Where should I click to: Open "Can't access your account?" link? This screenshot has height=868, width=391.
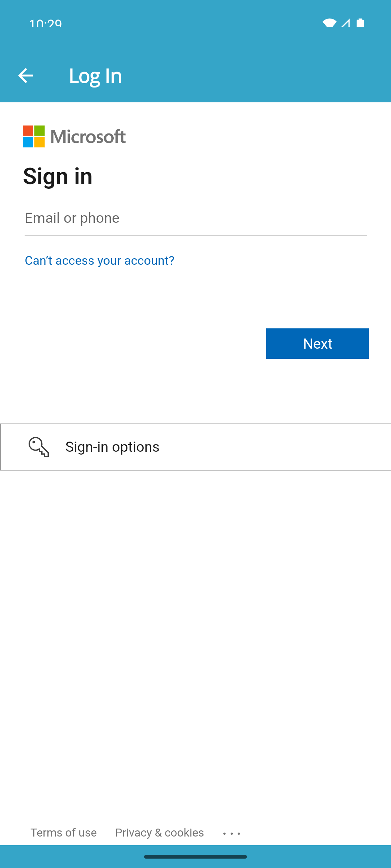(100, 261)
